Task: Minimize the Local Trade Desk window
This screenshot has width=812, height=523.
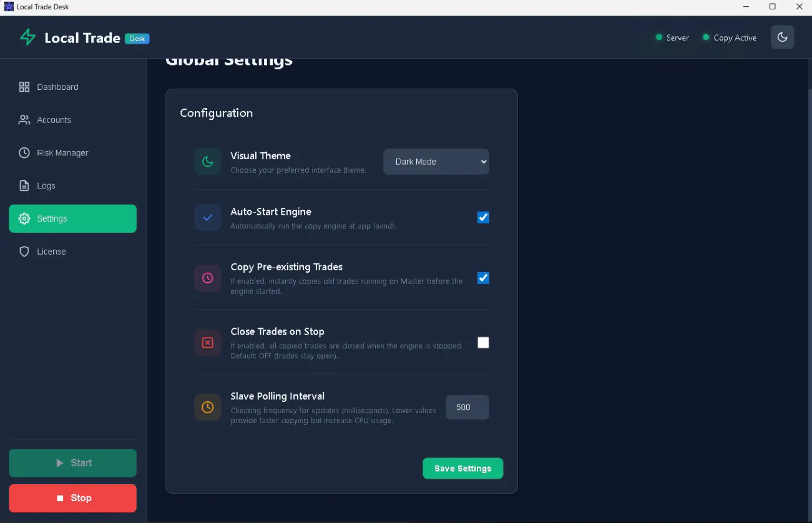Action: click(746, 7)
